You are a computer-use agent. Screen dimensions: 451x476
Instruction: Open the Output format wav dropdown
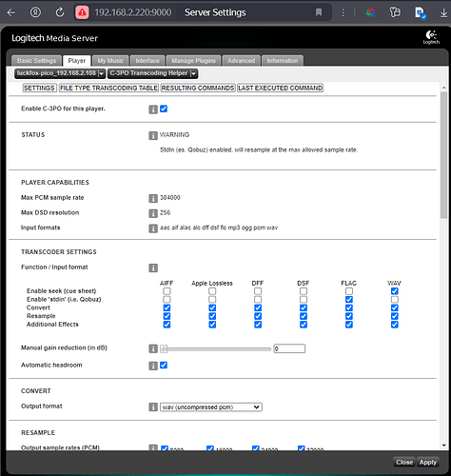point(211,407)
